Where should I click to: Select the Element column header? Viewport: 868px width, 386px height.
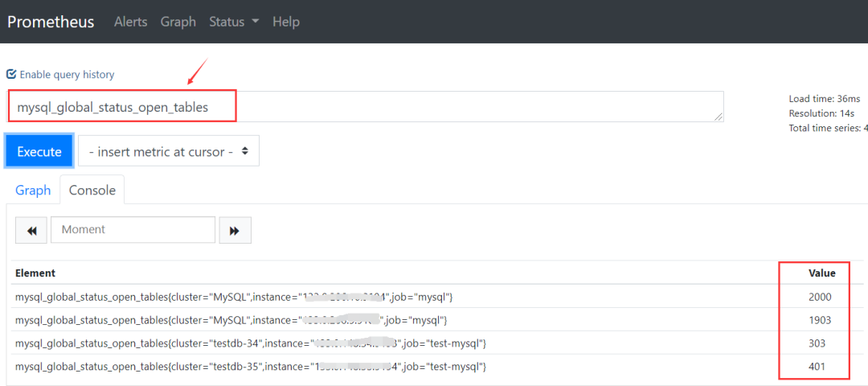coord(35,273)
